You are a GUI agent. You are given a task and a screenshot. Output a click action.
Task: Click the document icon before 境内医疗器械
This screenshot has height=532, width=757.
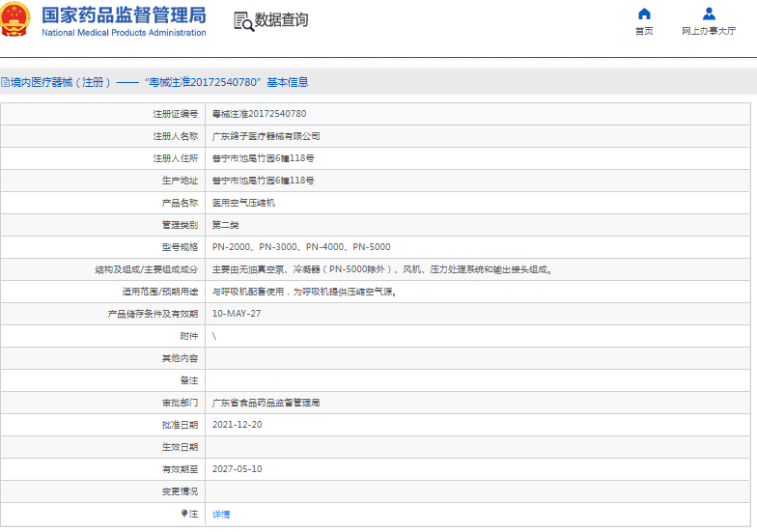click(5, 83)
